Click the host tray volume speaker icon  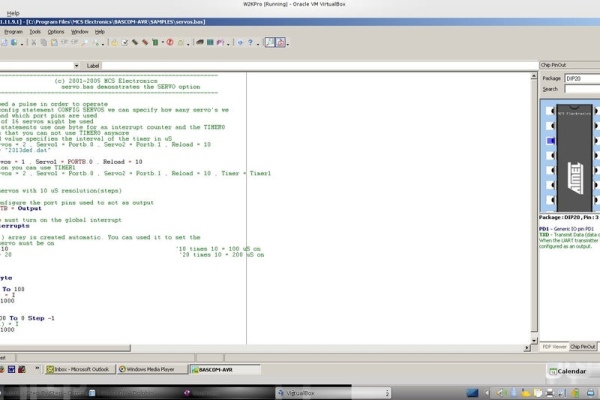coord(501,393)
